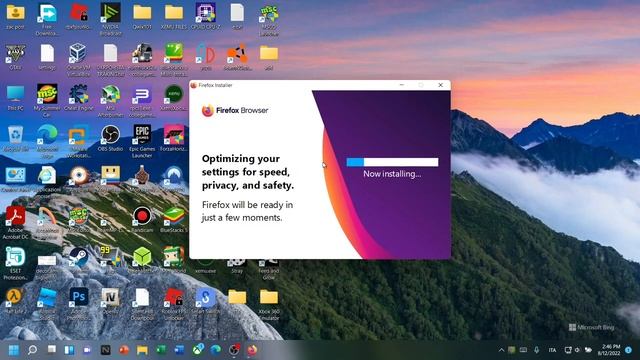Click the "Now installing..." status text
The image size is (640, 360).
click(x=392, y=174)
